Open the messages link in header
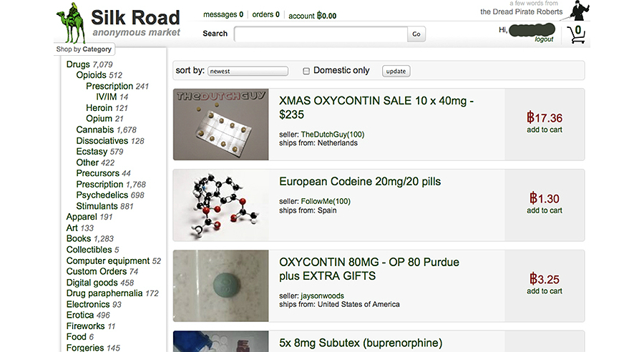 pos(223,14)
